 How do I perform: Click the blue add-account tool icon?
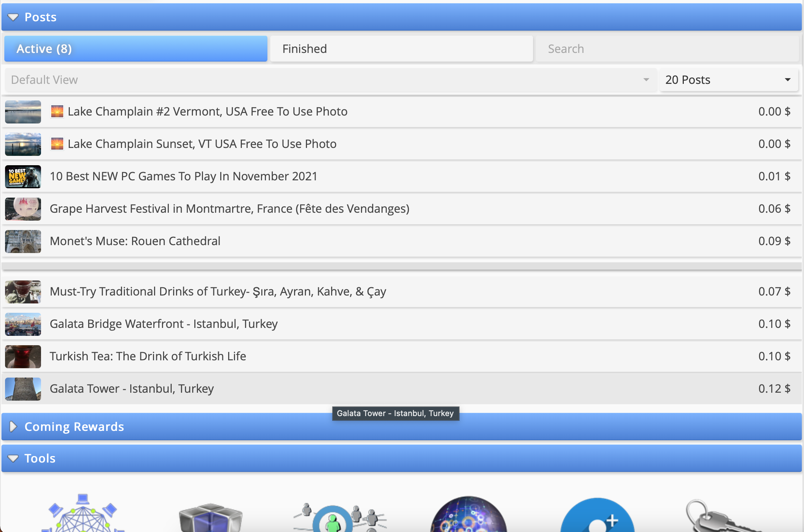[597, 517]
